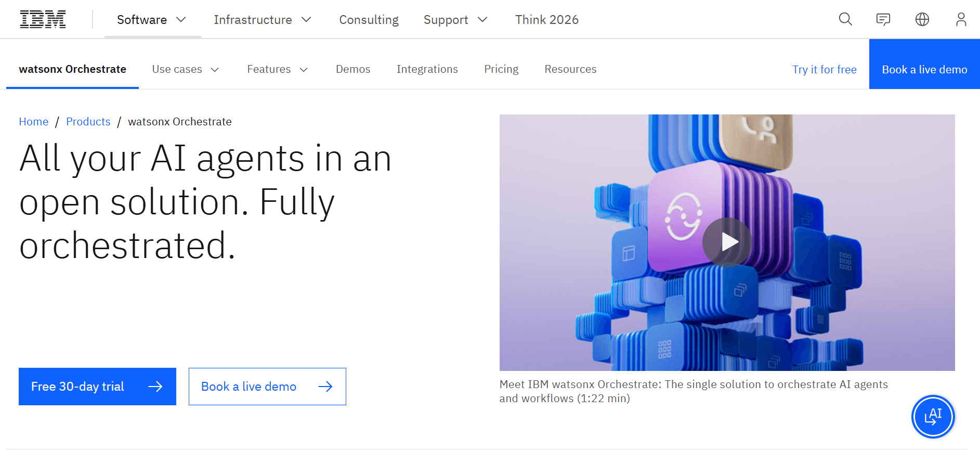Open the Demos section
This screenshot has height=450, width=980.
(353, 69)
